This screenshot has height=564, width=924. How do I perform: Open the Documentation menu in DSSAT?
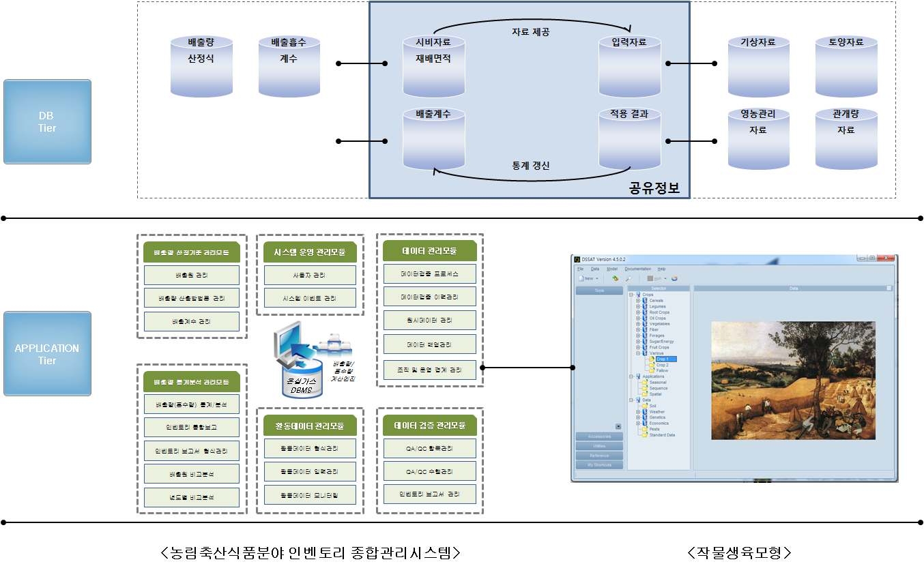pyautogui.click(x=638, y=269)
